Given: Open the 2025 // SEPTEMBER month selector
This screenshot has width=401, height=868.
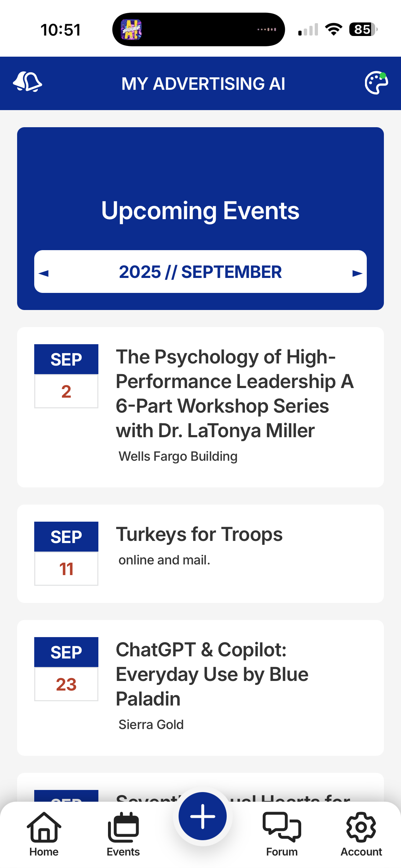Looking at the screenshot, I should pos(200,272).
